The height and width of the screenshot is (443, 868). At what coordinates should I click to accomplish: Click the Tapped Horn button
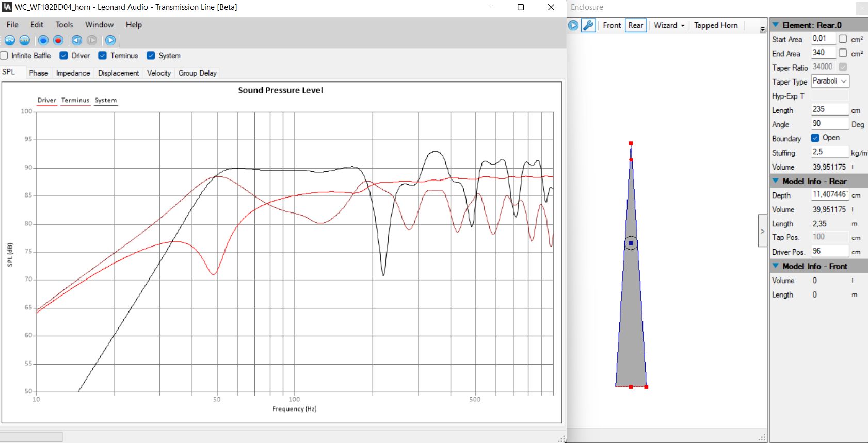[x=716, y=25]
